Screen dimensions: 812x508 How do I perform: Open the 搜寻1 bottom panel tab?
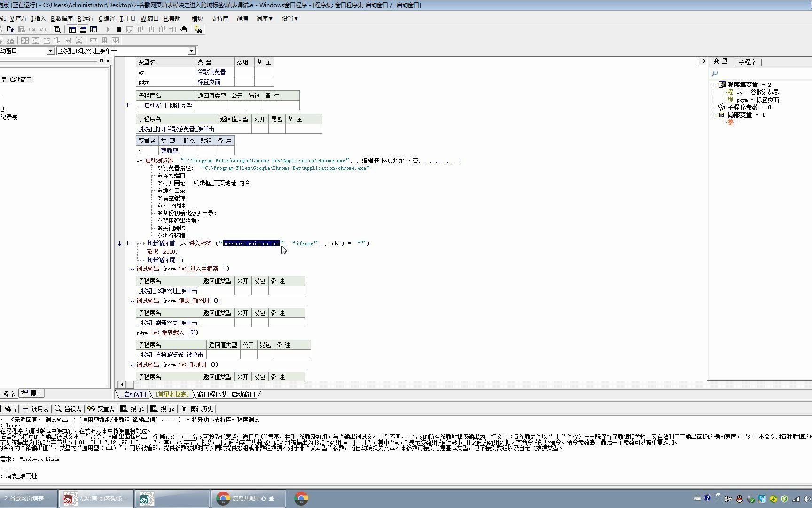(133, 409)
